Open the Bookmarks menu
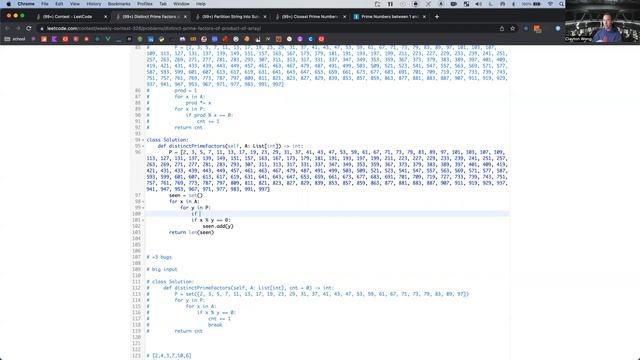The height and width of the screenshot is (360, 640). [x=119, y=4]
